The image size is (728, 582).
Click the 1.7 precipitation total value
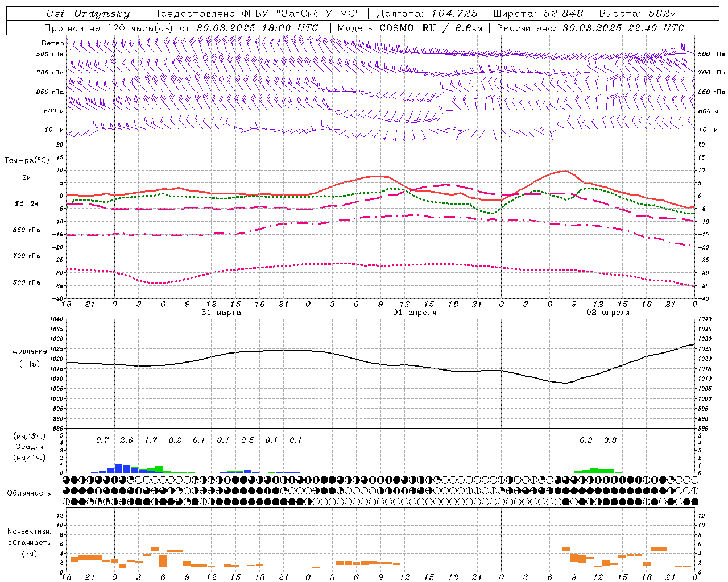(x=151, y=440)
